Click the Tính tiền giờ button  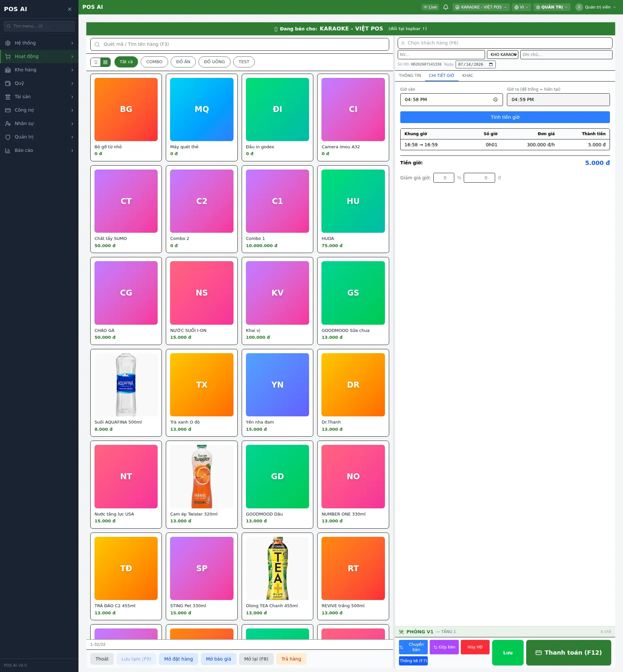point(505,117)
